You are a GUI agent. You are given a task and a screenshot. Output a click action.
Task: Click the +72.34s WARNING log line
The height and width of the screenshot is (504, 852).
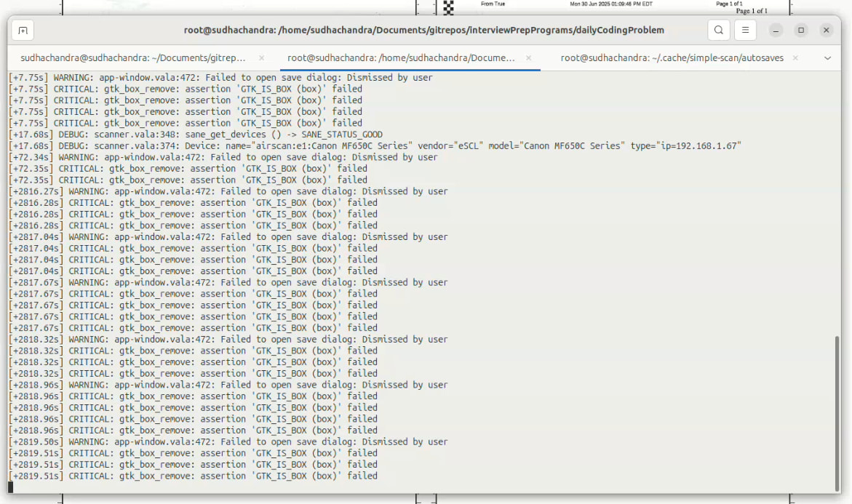(224, 157)
